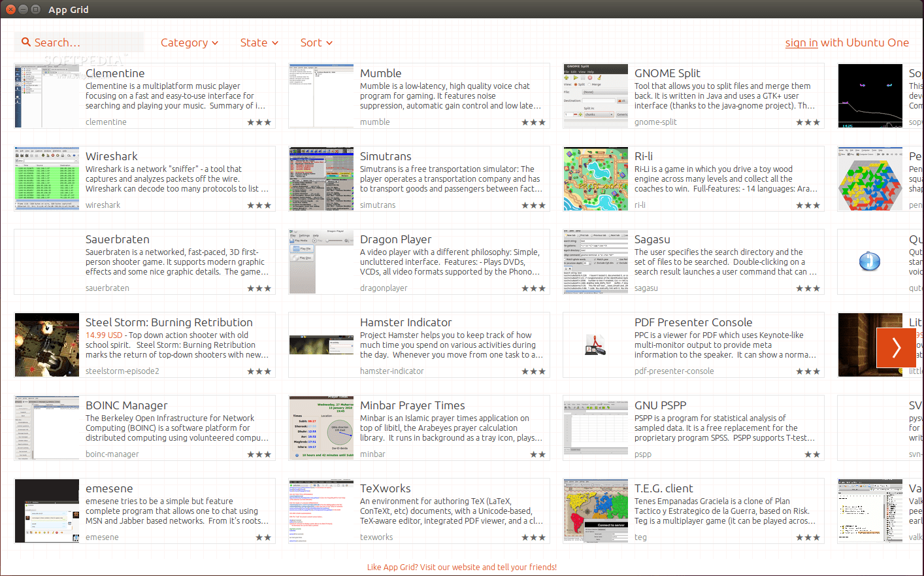Viewport: 924px width, 576px height.
Task: Select Sagasu search tool thumbnail
Action: [x=596, y=262]
